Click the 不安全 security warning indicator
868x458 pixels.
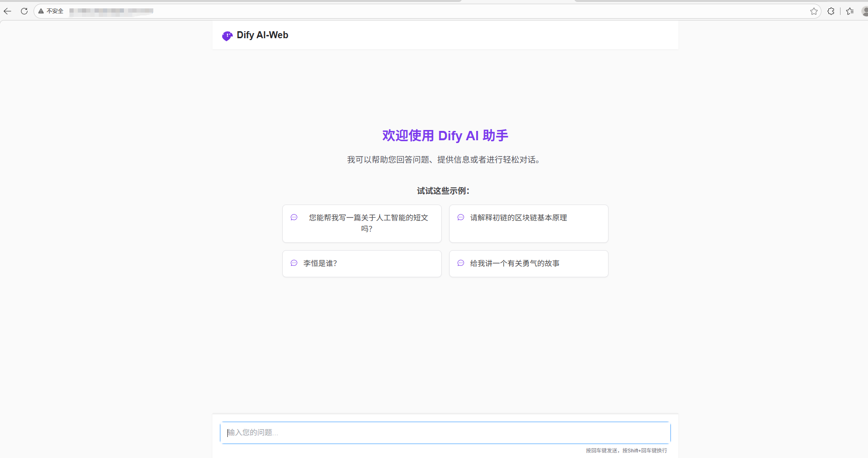(x=51, y=11)
